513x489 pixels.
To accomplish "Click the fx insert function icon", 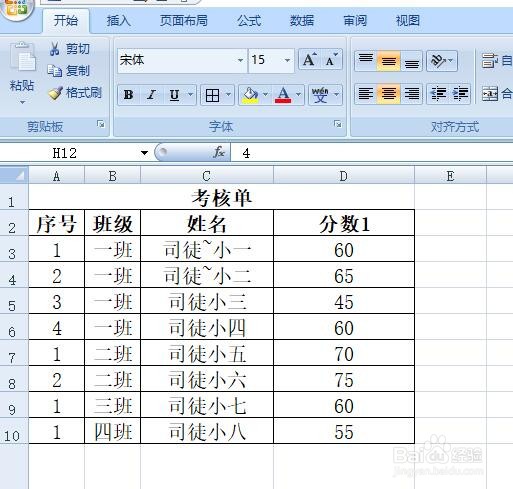I will pos(219,152).
